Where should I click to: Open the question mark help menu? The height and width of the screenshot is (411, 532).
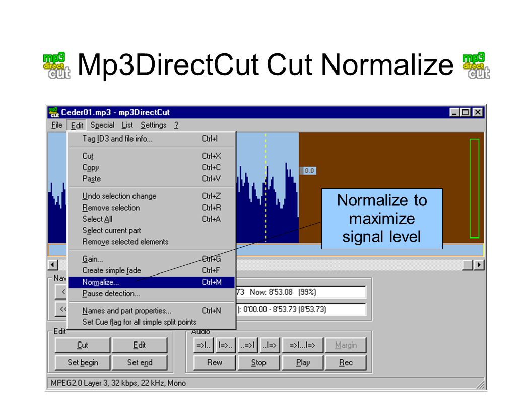[176, 125]
